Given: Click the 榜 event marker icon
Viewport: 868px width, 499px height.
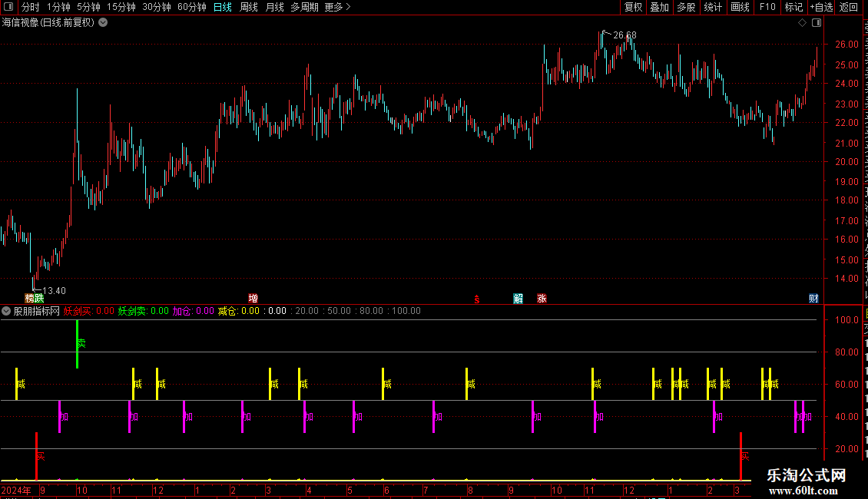Looking at the screenshot, I should point(29,299).
